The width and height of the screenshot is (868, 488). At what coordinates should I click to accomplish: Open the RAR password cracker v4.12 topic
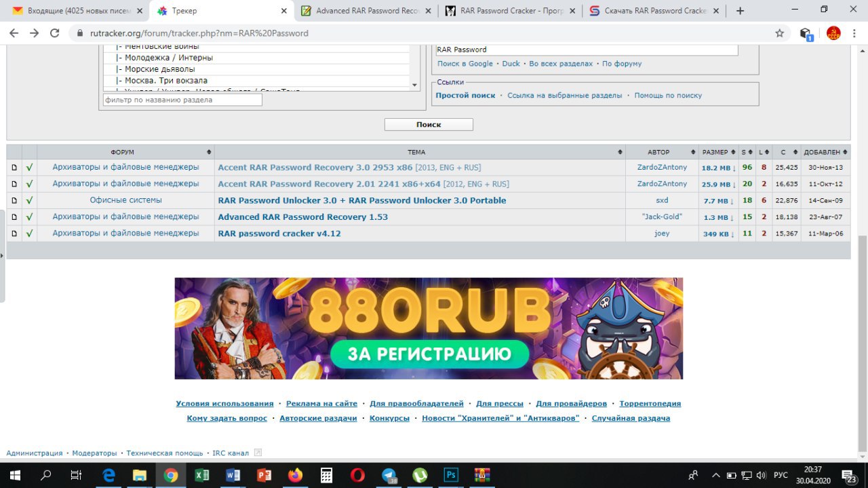279,233
